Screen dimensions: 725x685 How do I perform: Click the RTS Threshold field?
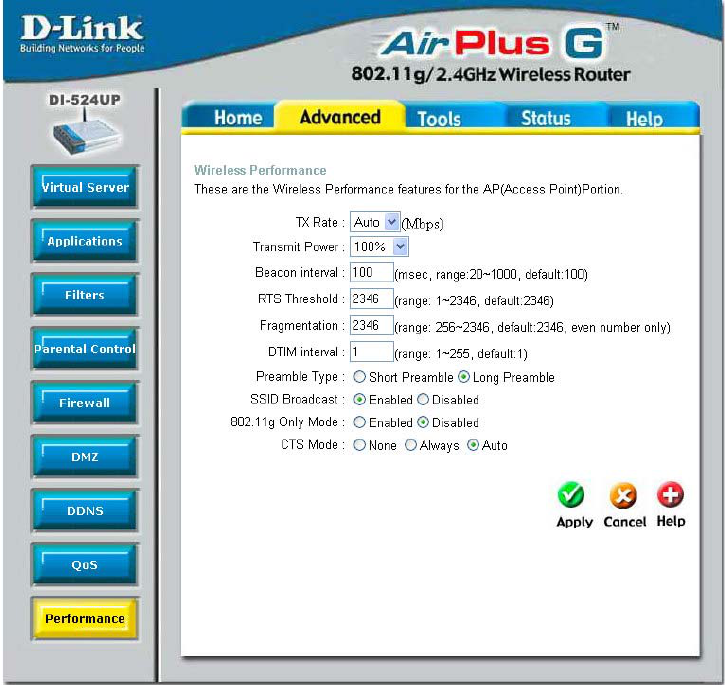pyautogui.click(x=372, y=299)
